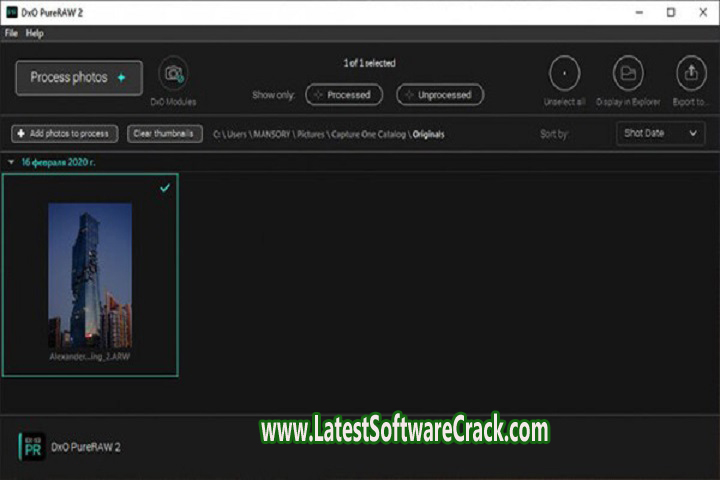This screenshot has width=720, height=480.
Task: Toggle the Processed filter
Action: point(343,95)
